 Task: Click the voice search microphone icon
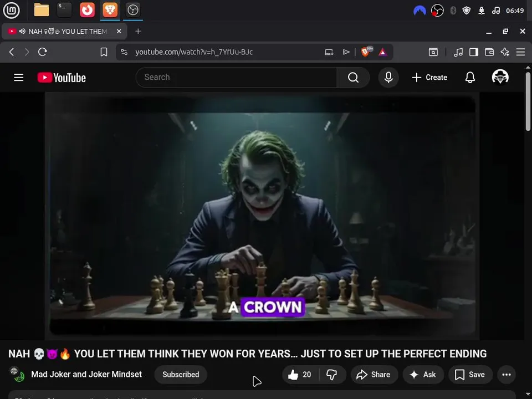[388, 78]
